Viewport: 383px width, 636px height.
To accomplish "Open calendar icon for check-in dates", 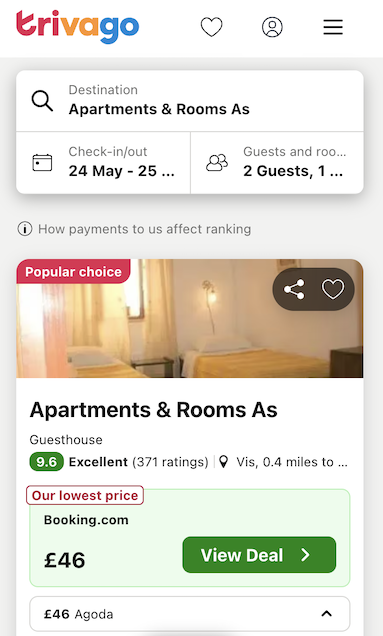I will (42, 162).
